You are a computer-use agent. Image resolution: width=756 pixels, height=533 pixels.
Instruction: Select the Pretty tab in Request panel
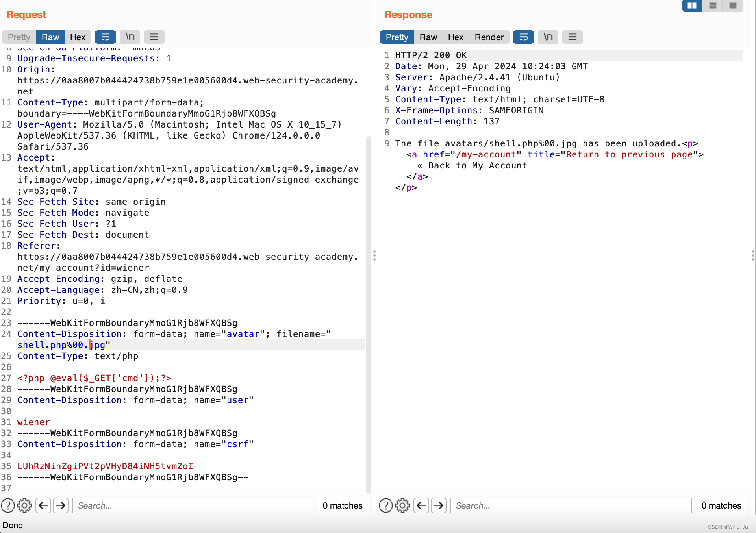click(19, 37)
